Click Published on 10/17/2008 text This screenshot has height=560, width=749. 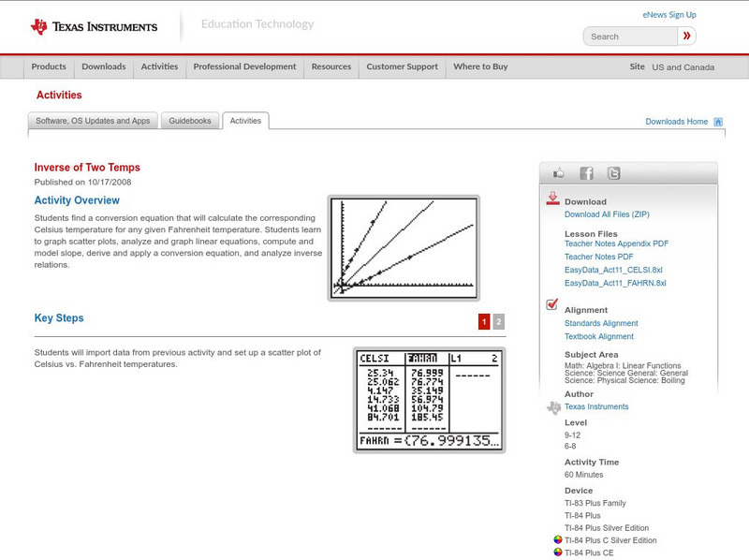82,182
